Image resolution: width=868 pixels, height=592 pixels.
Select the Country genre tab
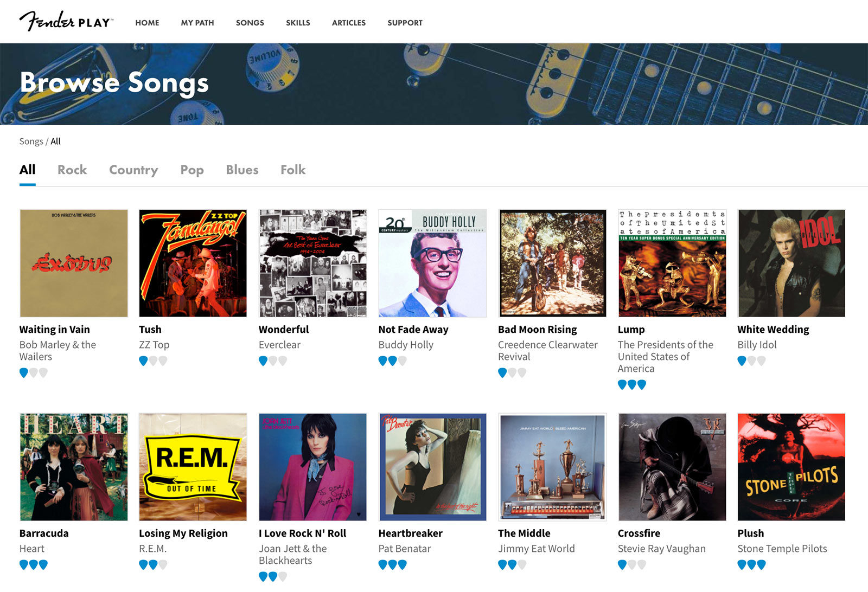pos(133,170)
